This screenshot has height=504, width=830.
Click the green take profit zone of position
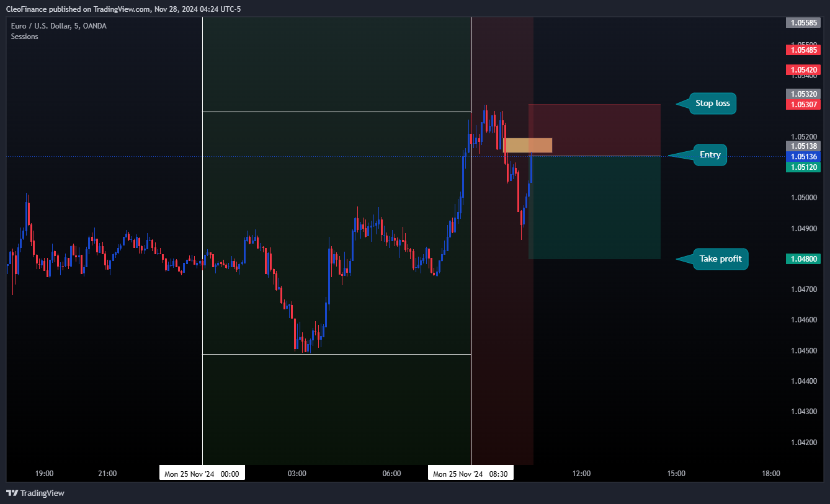click(x=594, y=208)
